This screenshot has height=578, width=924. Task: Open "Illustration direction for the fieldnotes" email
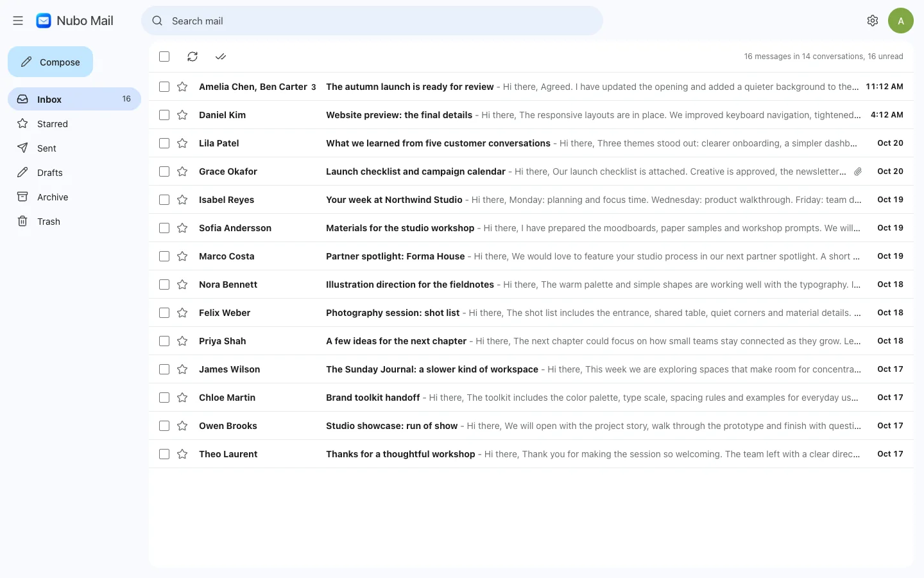point(531,285)
